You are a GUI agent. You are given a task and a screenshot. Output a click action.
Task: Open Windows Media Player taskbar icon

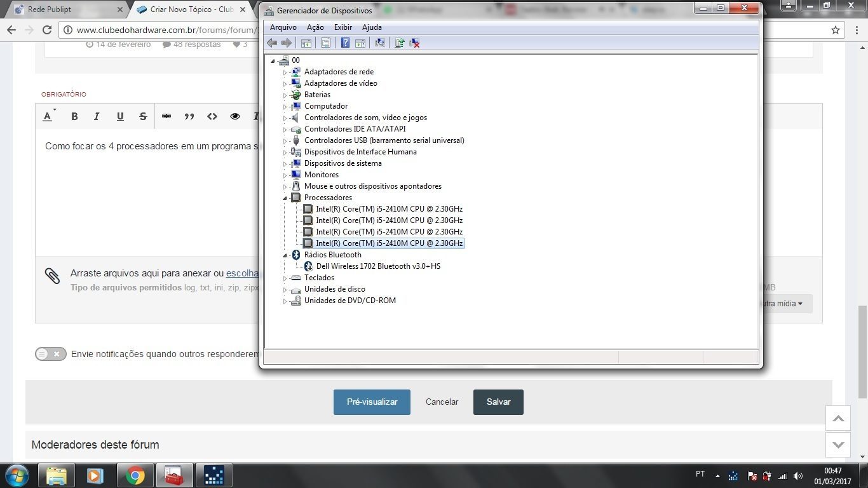[95, 475]
